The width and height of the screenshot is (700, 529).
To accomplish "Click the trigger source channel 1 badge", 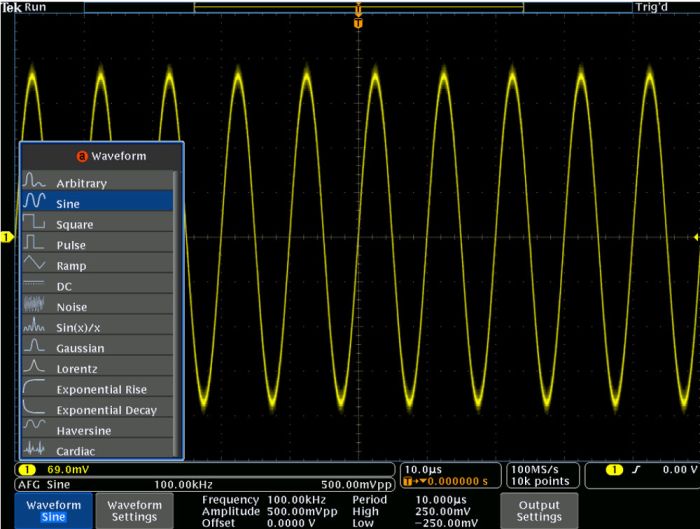I will (614, 469).
